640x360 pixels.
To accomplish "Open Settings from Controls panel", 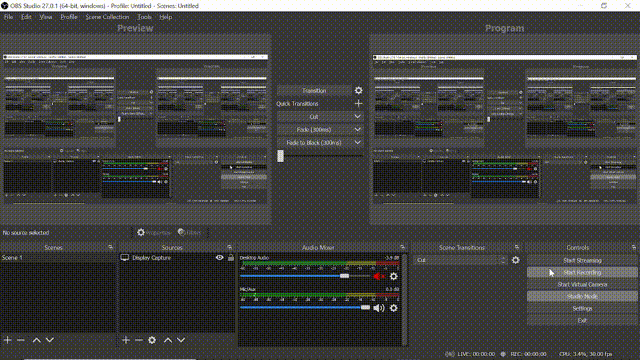I will click(582, 309).
